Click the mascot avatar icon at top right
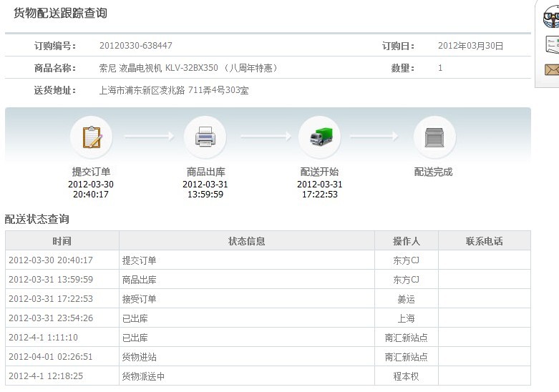The height and width of the screenshot is (392, 559). (x=551, y=18)
